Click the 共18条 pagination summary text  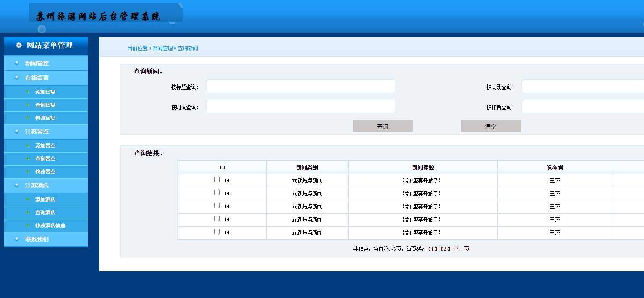tap(361, 249)
